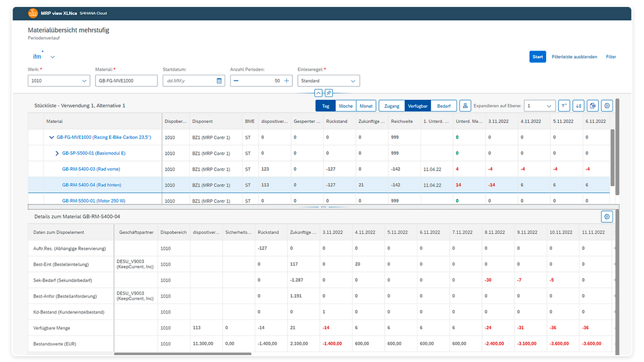The height and width of the screenshot is (362, 644).
Task: Collapse the filter area with the chevron icon
Action: [319, 93]
